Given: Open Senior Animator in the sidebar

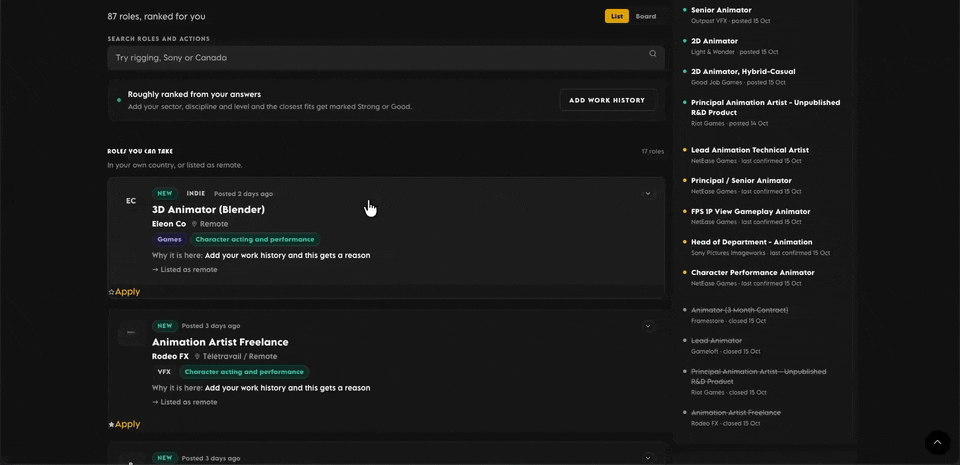Looking at the screenshot, I should click(x=721, y=10).
